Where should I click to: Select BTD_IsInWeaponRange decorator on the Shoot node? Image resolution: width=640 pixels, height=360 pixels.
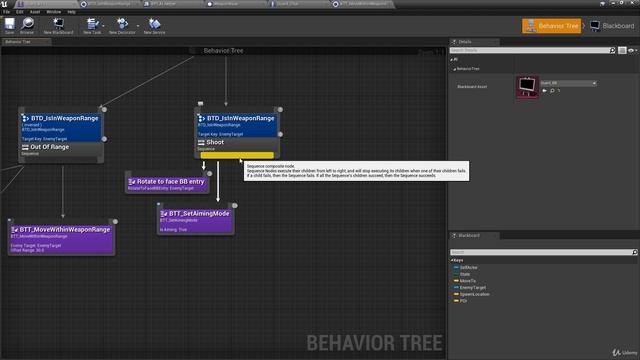click(237, 125)
